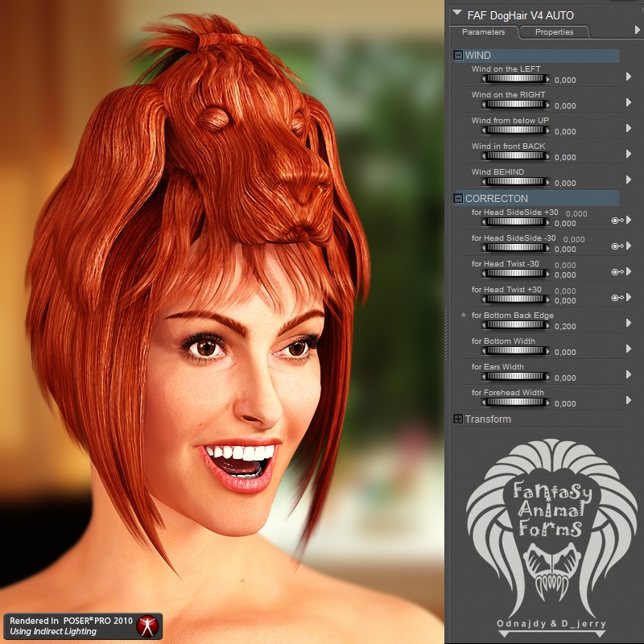This screenshot has height=644, width=644.
Task: Open the arrow menu for Forehead Width
Action: [629, 400]
